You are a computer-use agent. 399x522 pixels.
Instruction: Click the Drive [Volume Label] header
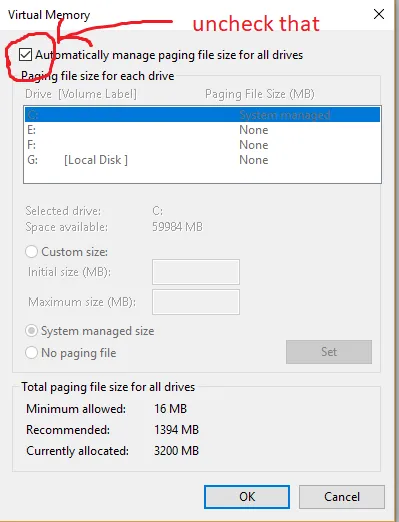[x=81, y=94]
